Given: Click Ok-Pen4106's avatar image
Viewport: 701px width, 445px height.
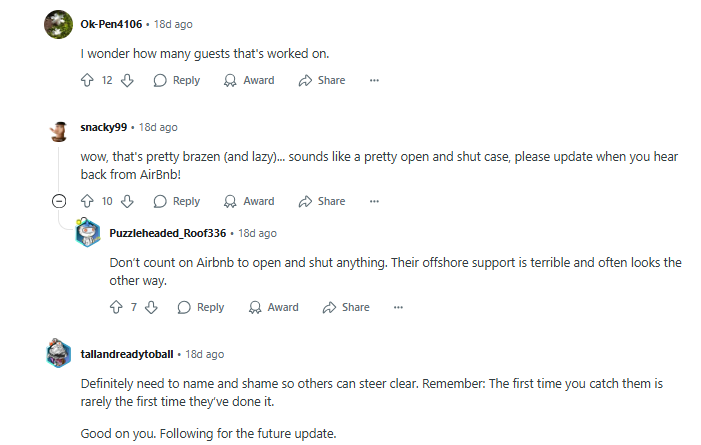Looking at the screenshot, I should tap(58, 24).
